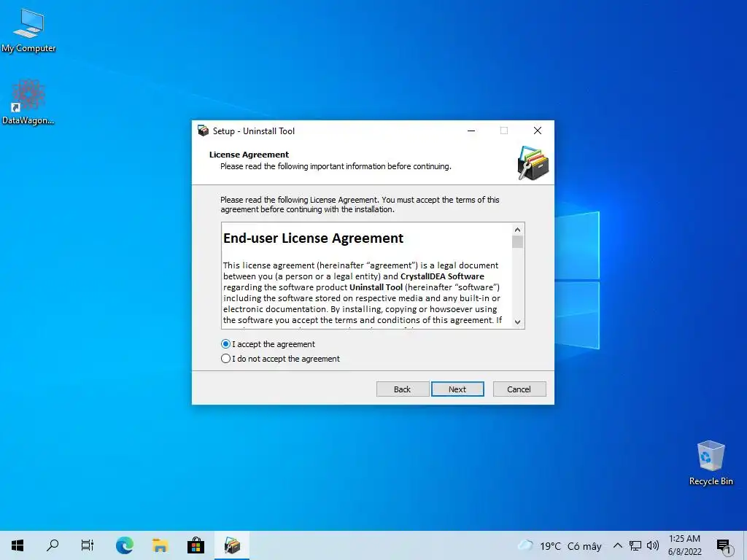747x560 pixels.
Task: Open the volume speaker tray icon
Action: click(x=653, y=545)
